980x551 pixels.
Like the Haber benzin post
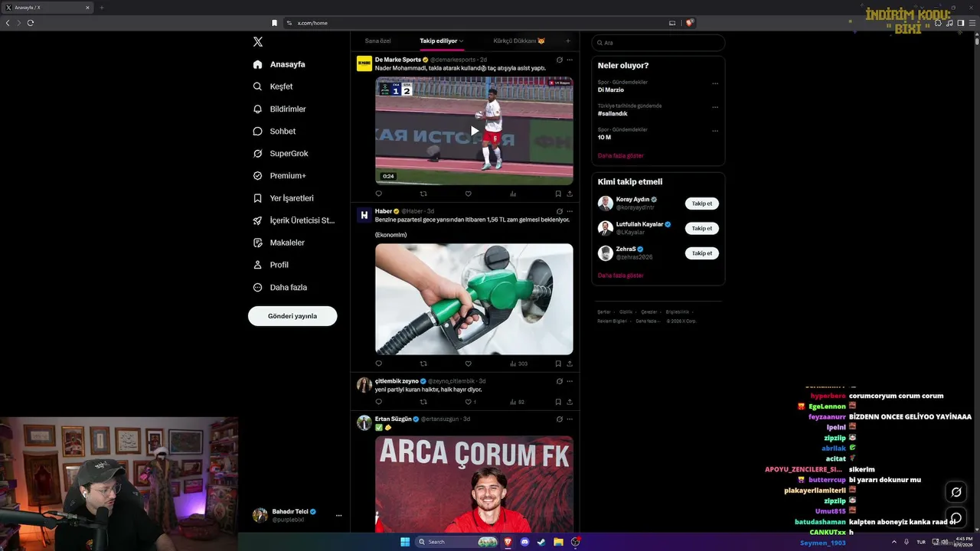coord(468,364)
